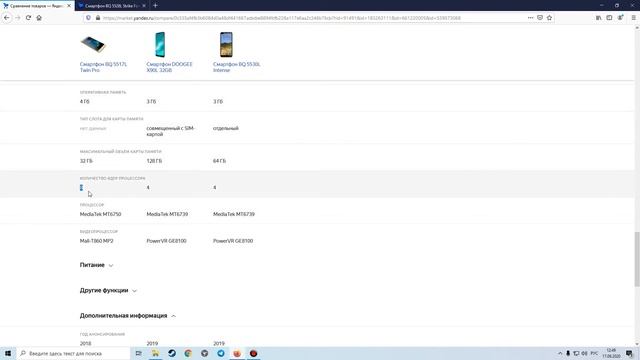Click the microphone tray icon
This screenshot has width=640, height=360.
click(x=568, y=353)
